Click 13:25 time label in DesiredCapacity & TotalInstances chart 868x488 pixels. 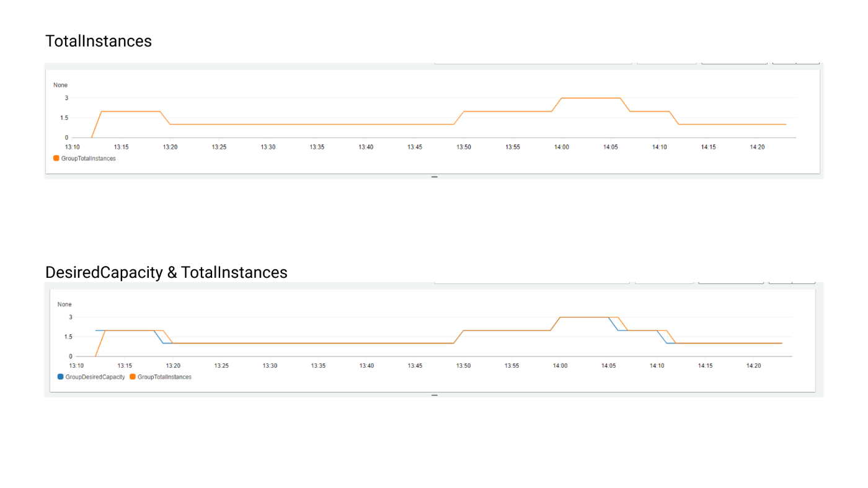(221, 366)
